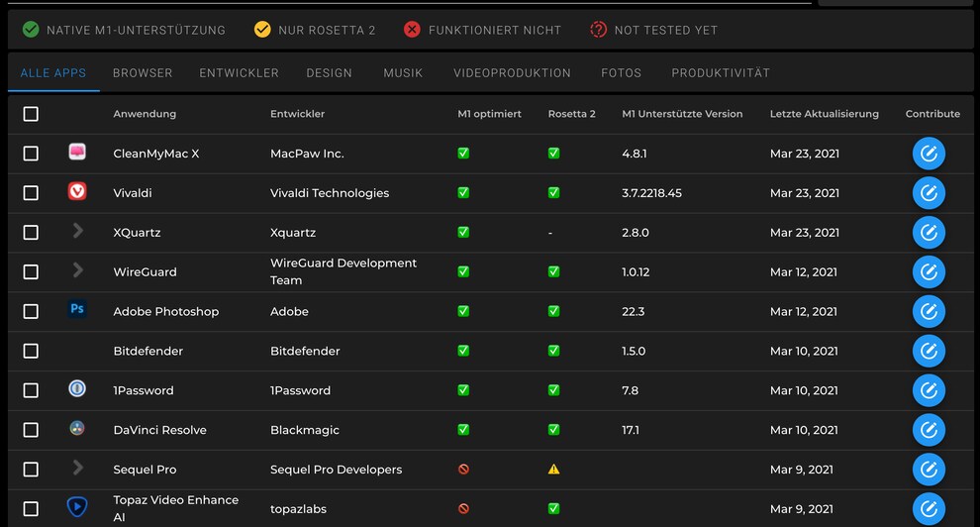
Task: Switch to the Alle Apps tab
Action: click(x=53, y=73)
